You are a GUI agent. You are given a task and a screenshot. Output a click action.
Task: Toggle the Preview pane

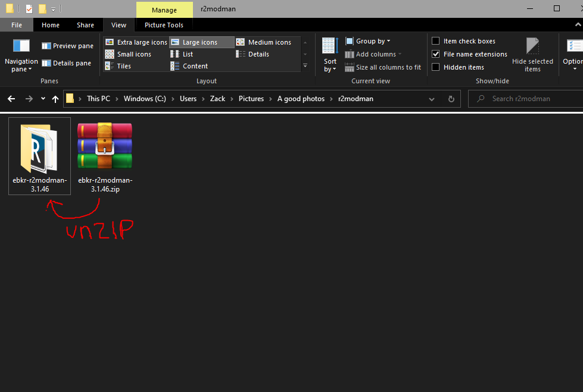click(x=67, y=46)
